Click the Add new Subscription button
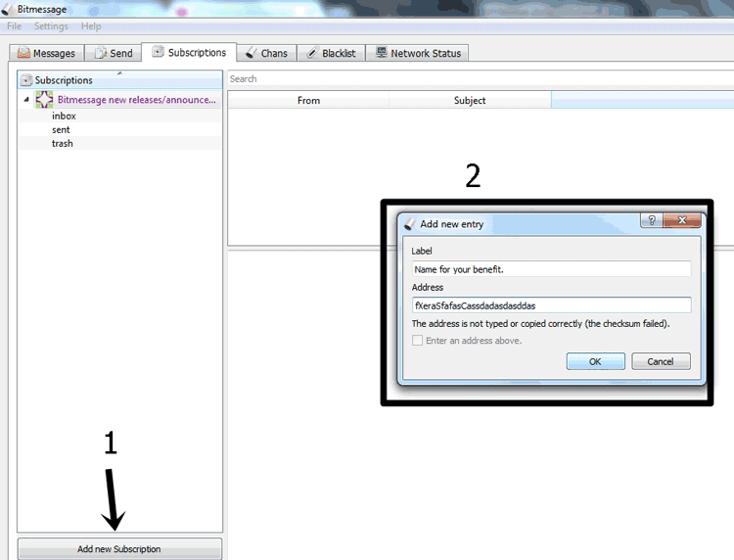Image resolution: width=734 pixels, height=560 pixels. (119, 549)
